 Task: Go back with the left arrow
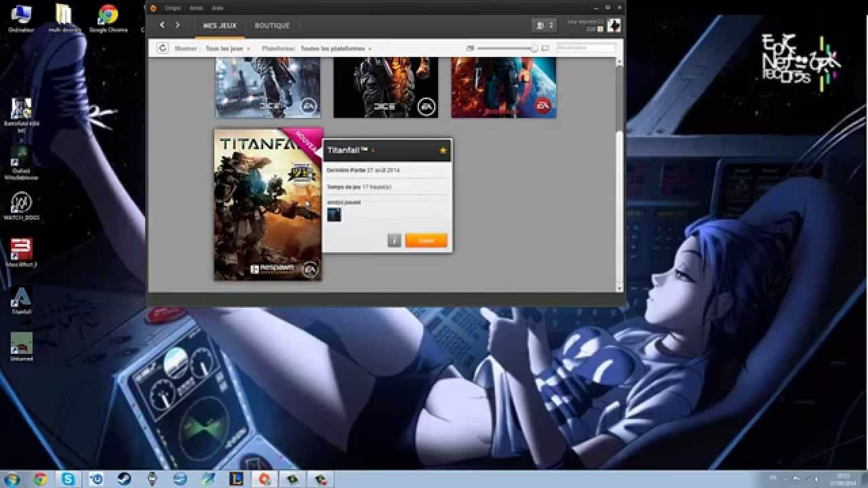coord(162,25)
